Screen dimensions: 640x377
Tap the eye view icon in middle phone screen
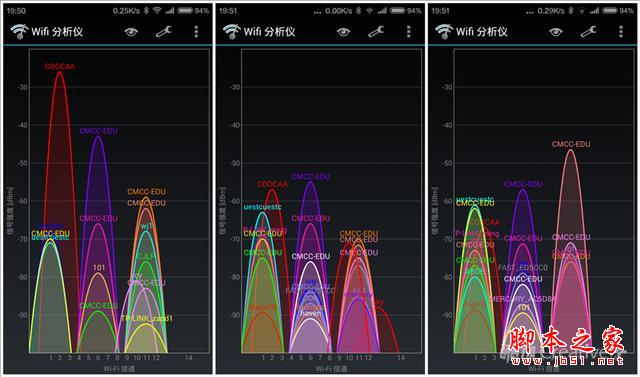click(343, 31)
